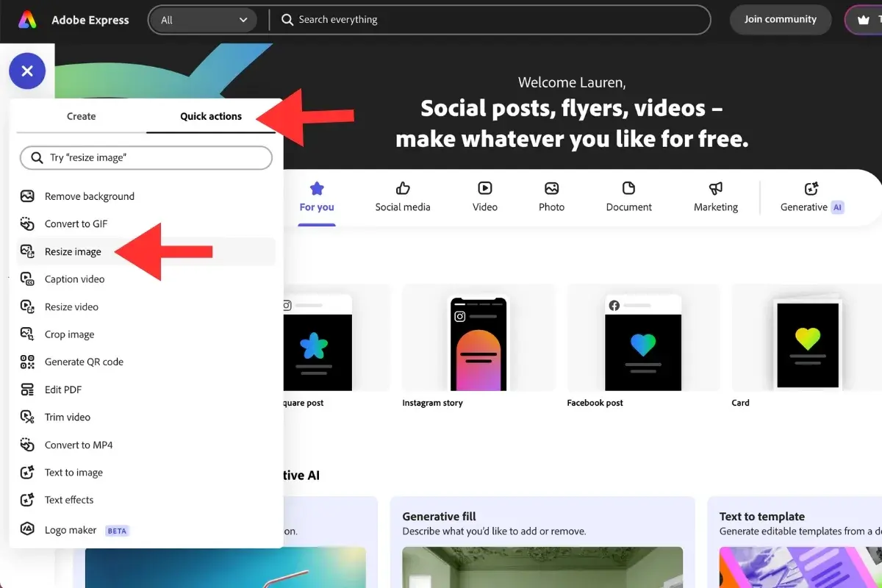
Task: Close the panel with the X button
Action: point(27,71)
